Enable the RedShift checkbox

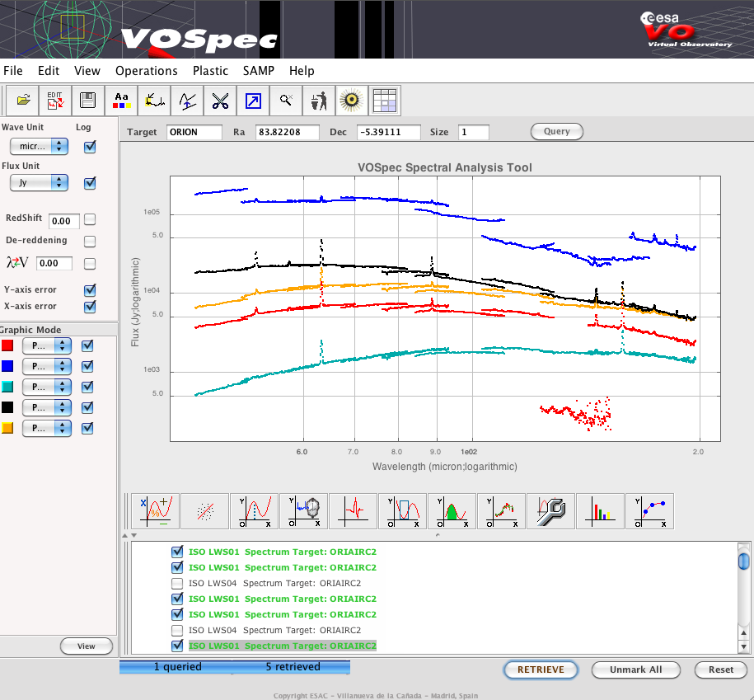[x=90, y=219]
